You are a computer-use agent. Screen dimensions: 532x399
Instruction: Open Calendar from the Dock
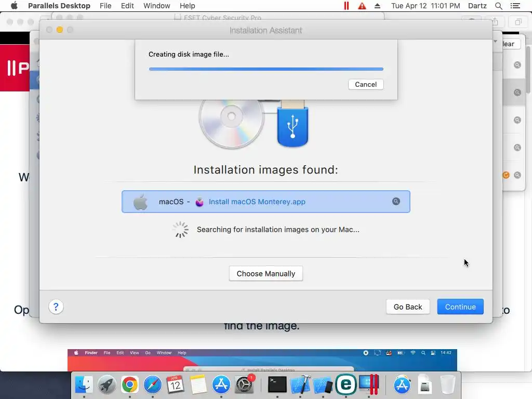coord(175,384)
